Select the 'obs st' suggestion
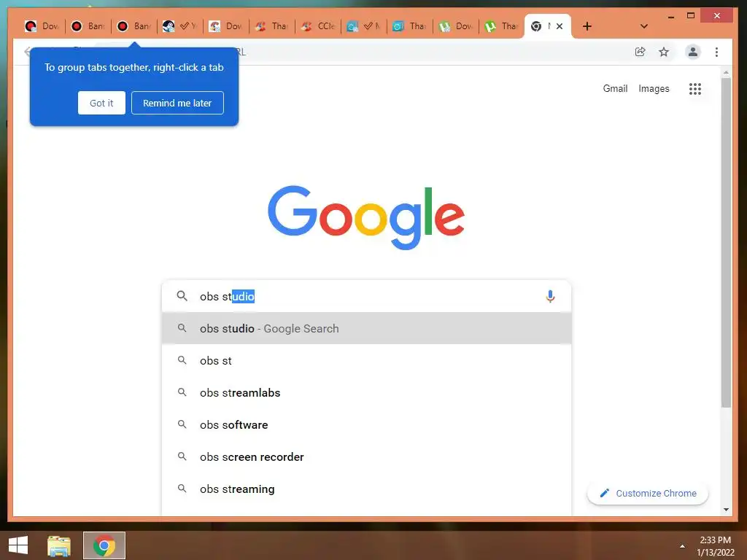747x560 pixels. 366,360
